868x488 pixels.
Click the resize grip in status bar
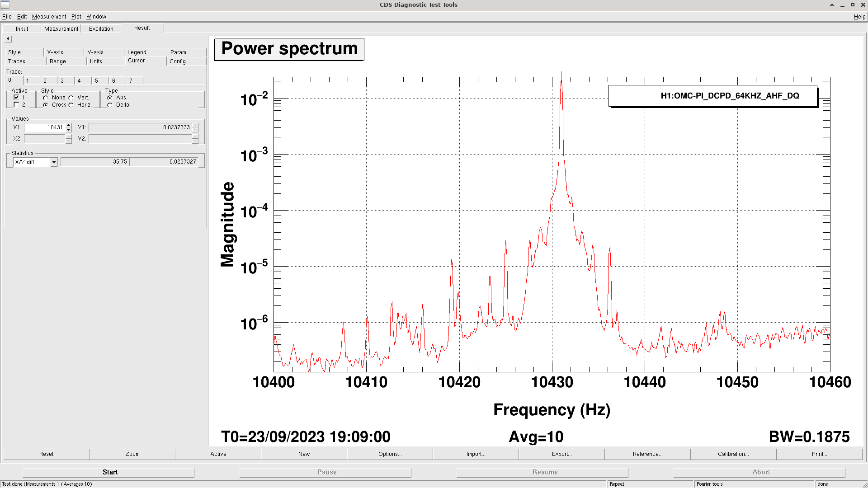tap(864, 484)
